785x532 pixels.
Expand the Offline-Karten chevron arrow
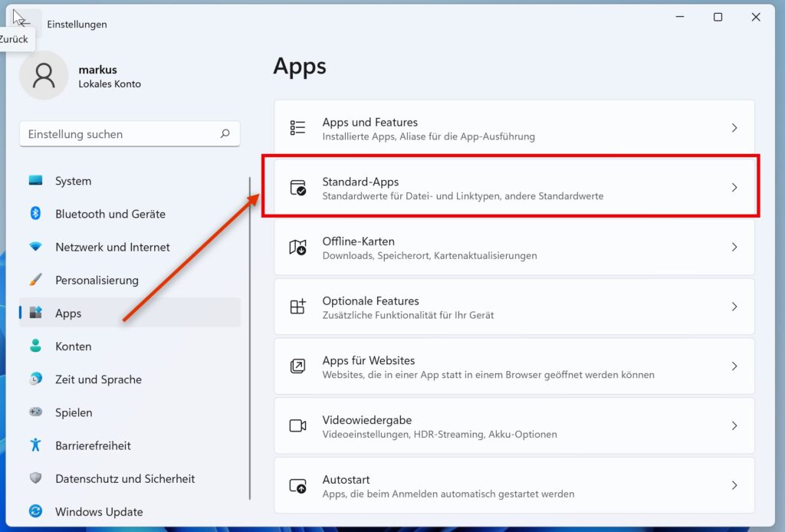(x=734, y=247)
